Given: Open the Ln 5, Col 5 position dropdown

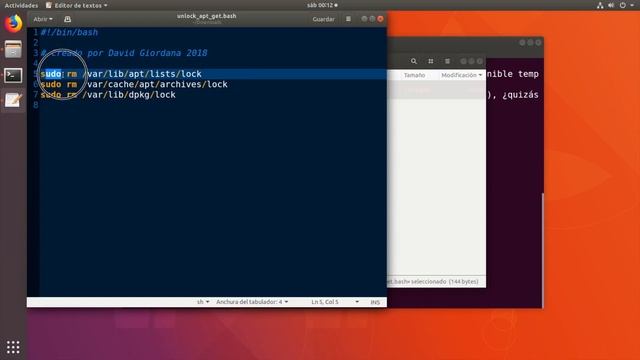Looking at the screenshot, I should coord(335,302).
